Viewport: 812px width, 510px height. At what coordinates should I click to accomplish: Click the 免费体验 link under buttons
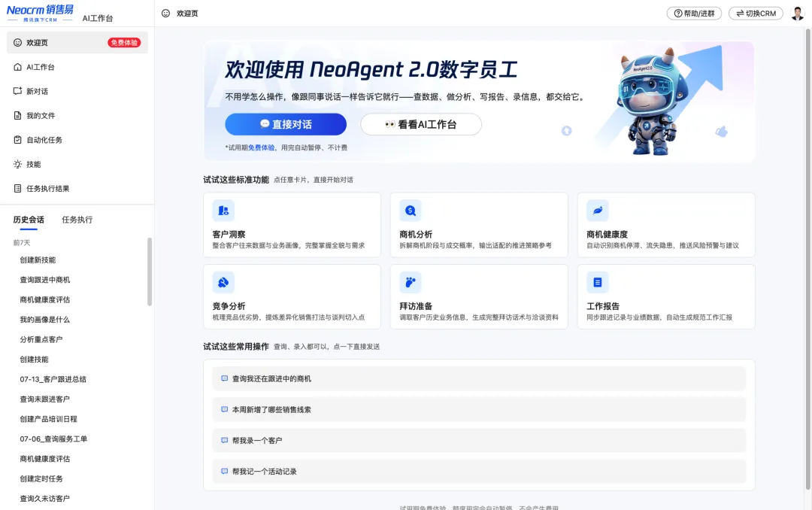point(262,147)
